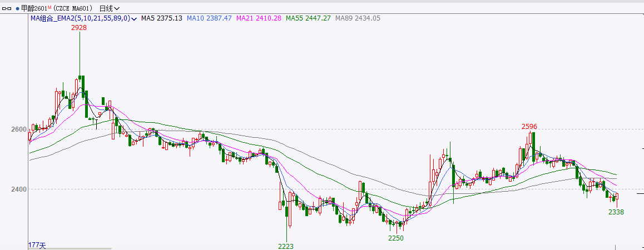Viewport: 644px width, 250px height.
Task: Click the 2250 low price label
Action: (397, 238)
